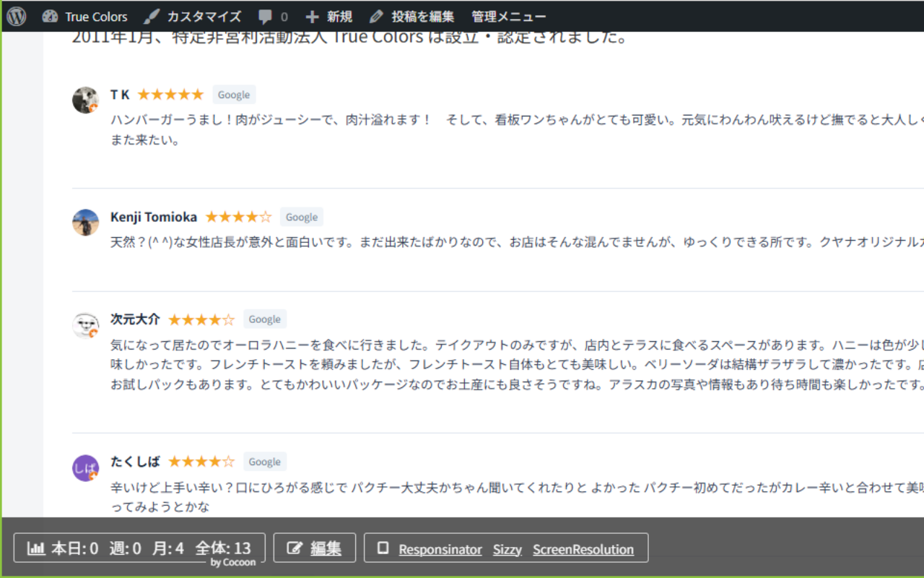Click T K five-star rating
Screen dimensions: 924x578
[x=170, y=95]
